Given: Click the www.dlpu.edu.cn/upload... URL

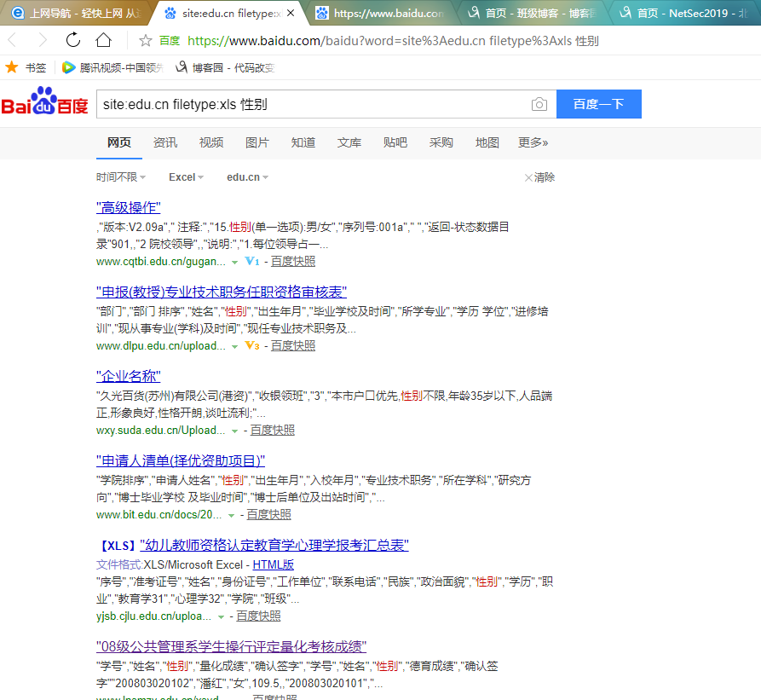Looking at the screenshot, I should (x=161, y=345).
